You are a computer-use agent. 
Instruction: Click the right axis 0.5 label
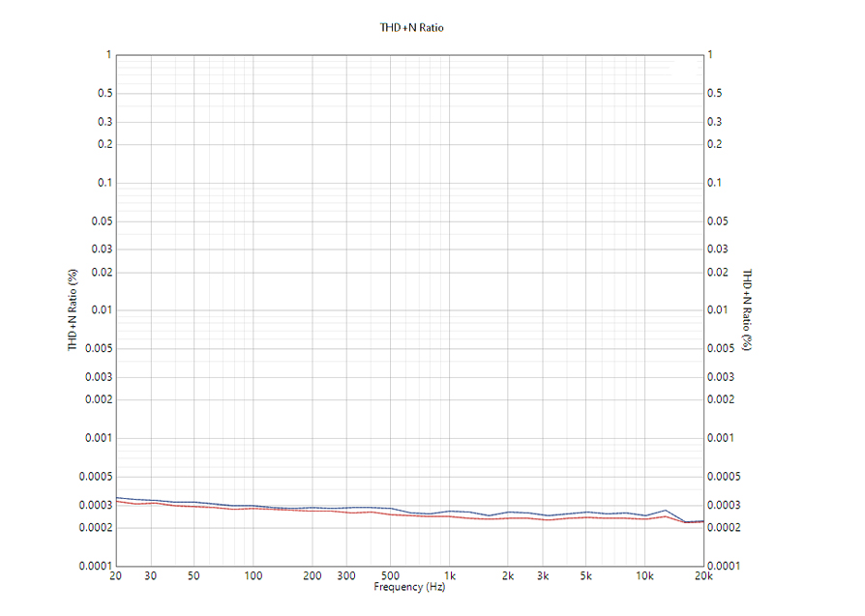click(714, 93)
